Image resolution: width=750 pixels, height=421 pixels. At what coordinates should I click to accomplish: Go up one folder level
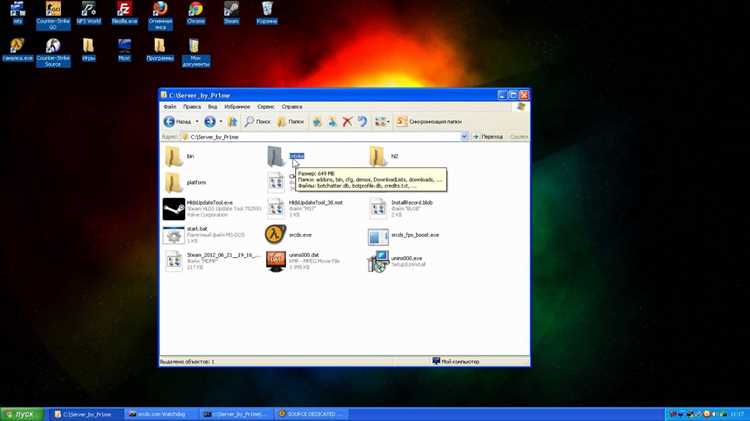(x=232, y=122)
